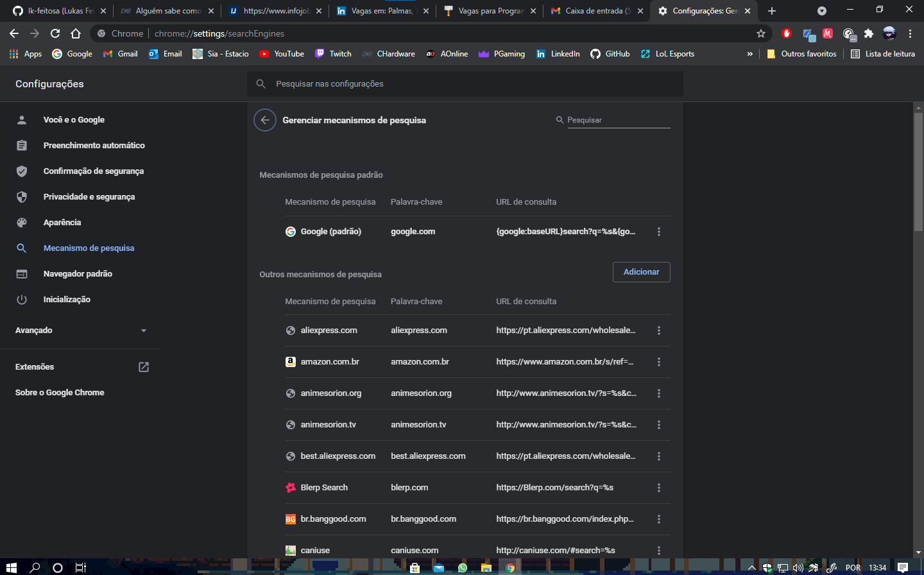The height and width of the screenshot is (575, 924).
Task: Click the Pesquisar nas configurações search field
Action: [x=465, y=84]
